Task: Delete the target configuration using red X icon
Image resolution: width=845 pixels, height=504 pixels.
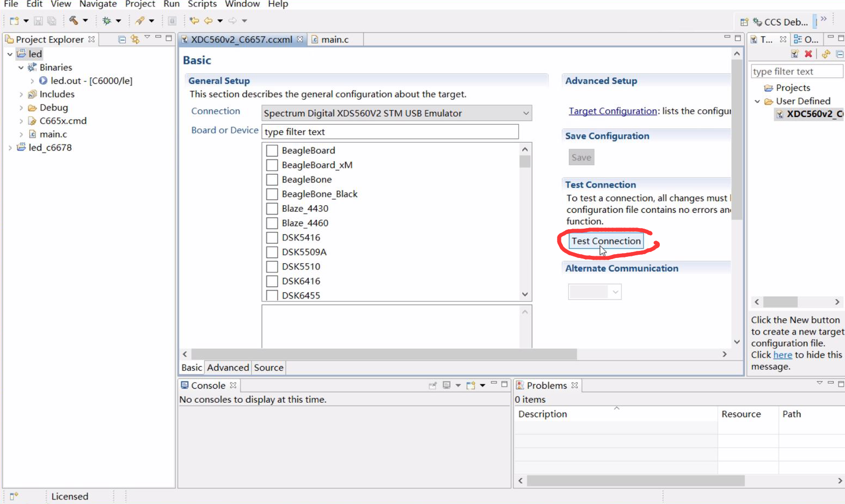Action: (x=809, y=53)
